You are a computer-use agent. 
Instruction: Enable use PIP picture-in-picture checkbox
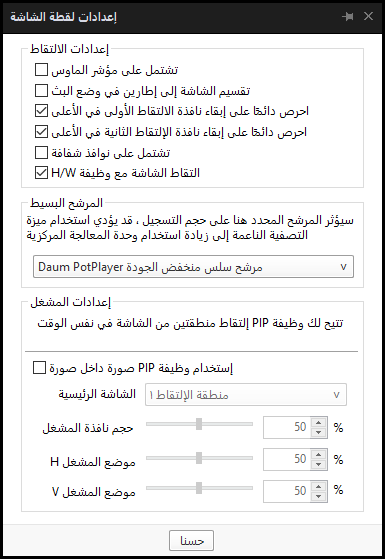pyautogui.click(x=39, y=368)
